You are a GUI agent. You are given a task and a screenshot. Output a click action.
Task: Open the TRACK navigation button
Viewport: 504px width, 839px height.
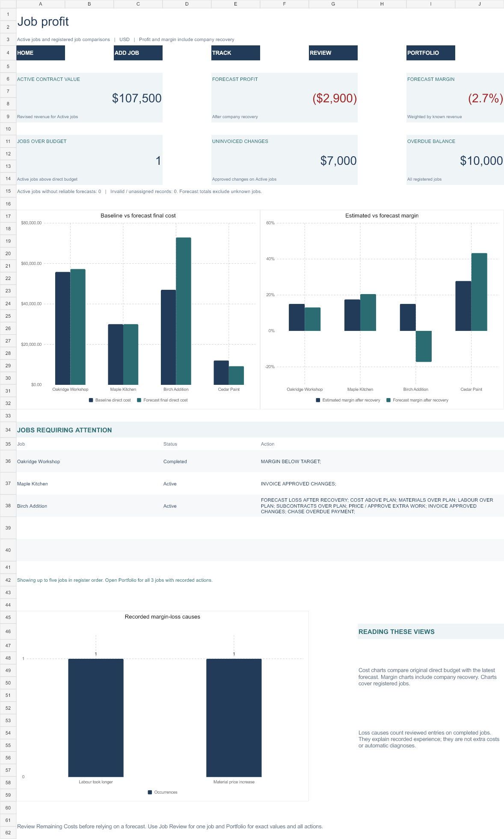pyautogui.click(x=236, y=53)
